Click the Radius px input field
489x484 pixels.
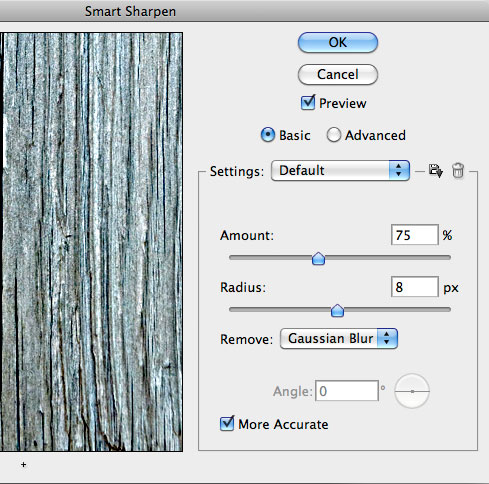[x=415, y=287]
